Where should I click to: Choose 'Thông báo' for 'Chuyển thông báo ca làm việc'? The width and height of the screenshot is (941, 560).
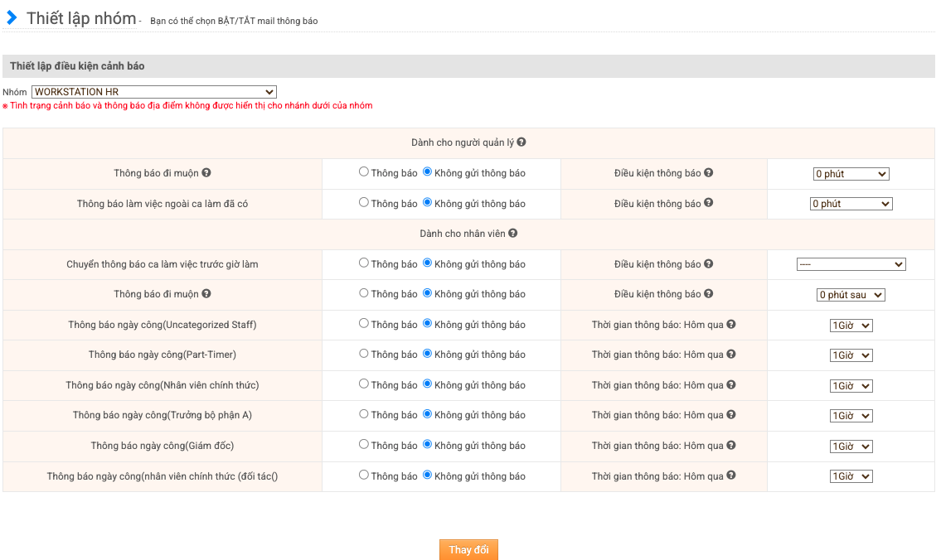[364, 263]
